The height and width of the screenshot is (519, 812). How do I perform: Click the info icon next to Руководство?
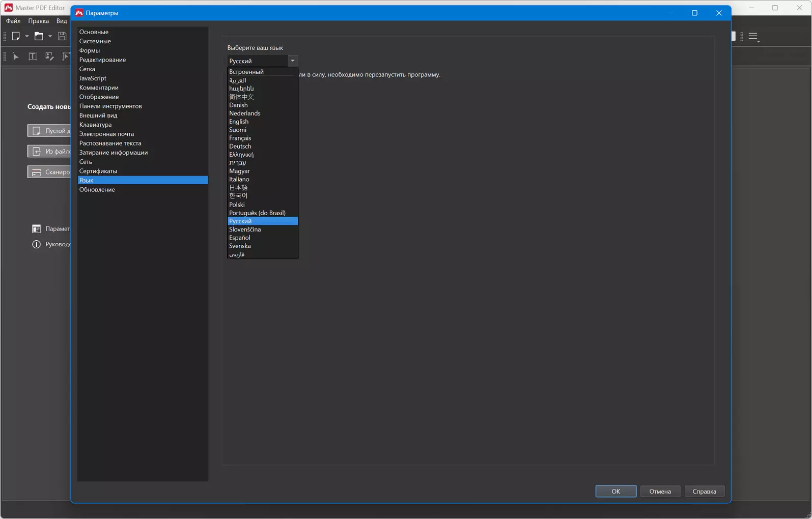(x=36, y=244)
